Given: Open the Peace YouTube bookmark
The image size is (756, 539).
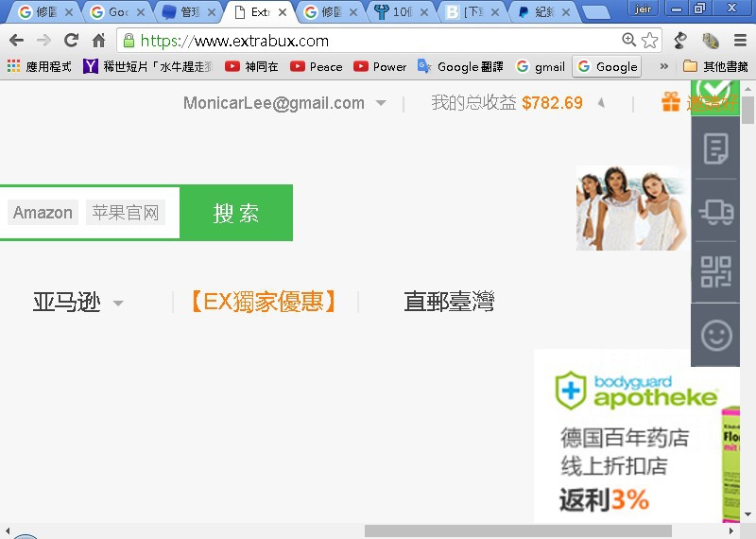Looking at the screenshot, I should 317,66.
